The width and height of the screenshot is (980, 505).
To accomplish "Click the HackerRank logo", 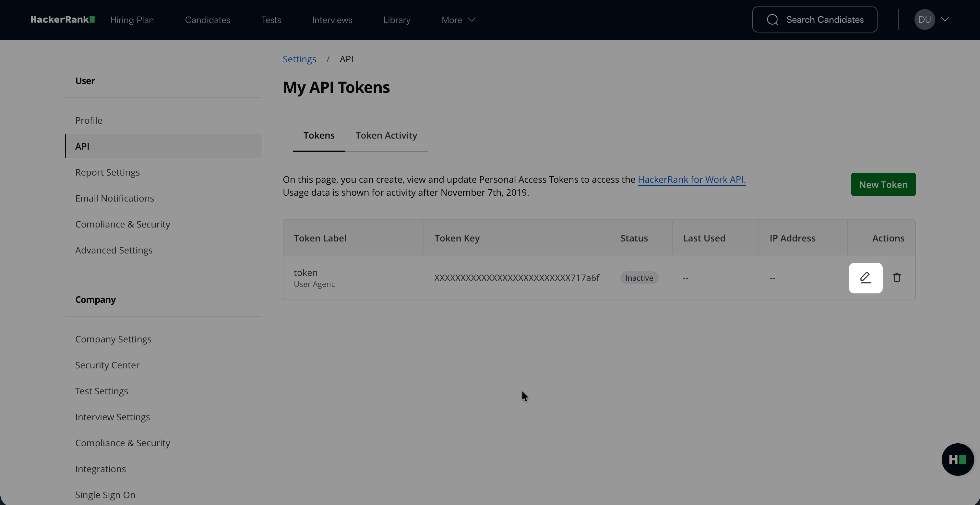I will [x=63, y=20].
